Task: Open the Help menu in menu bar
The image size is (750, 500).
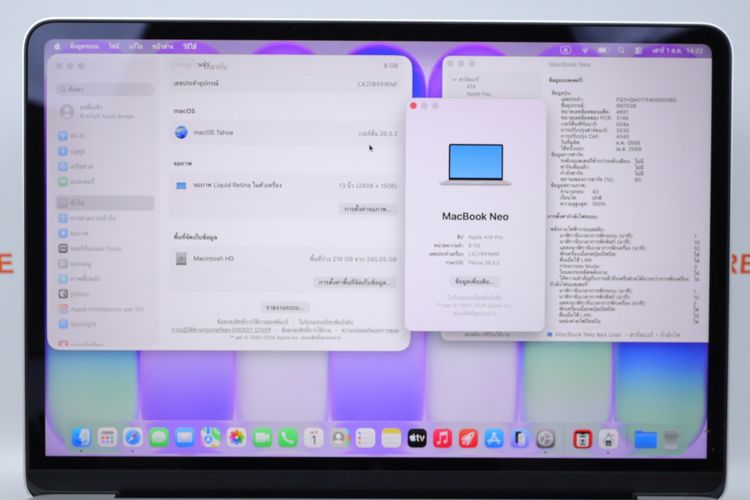Action: pos(190,46)
